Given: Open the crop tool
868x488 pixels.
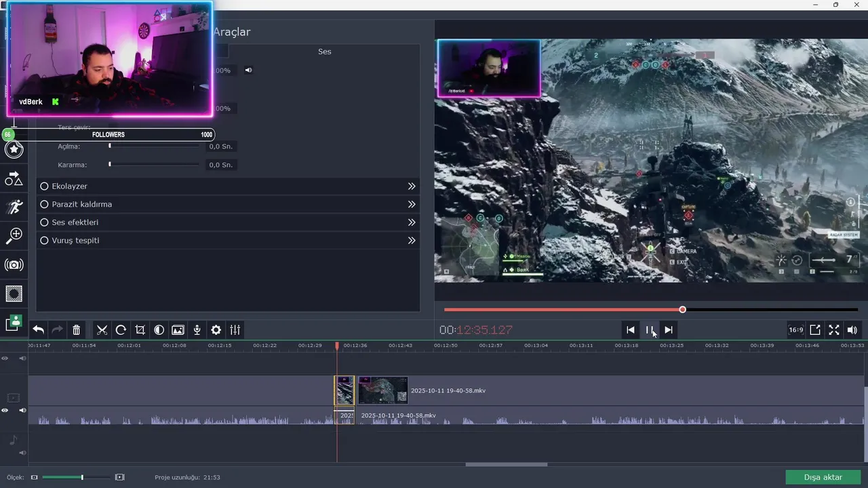Looking at the screenshot, I should [140, 329].
